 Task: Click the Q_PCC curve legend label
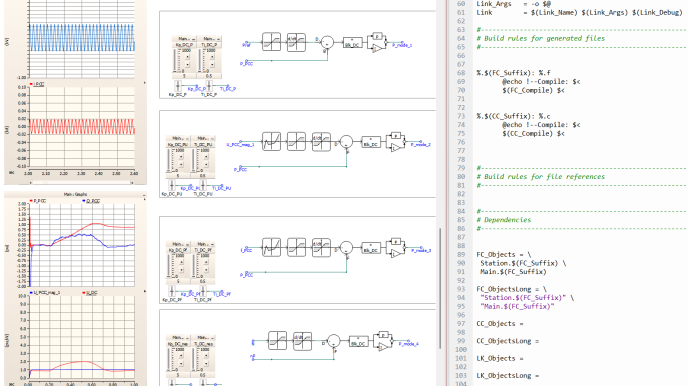pos(93,201)
